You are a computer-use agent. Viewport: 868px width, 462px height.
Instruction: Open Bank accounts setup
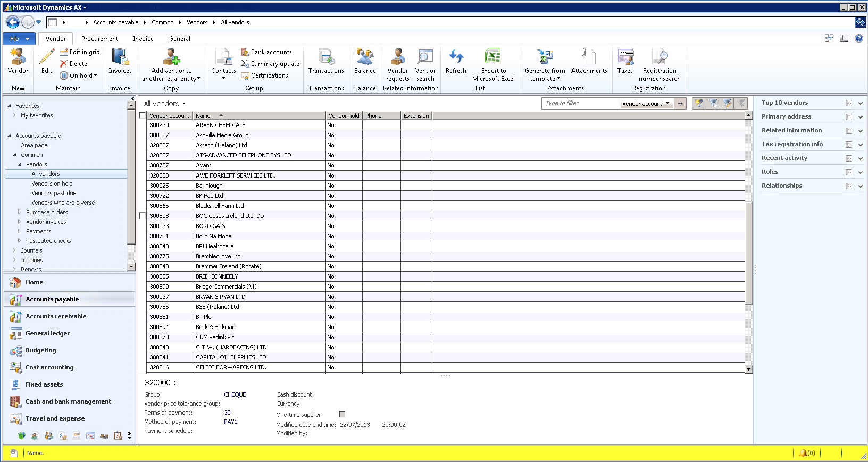click(266, 52)
